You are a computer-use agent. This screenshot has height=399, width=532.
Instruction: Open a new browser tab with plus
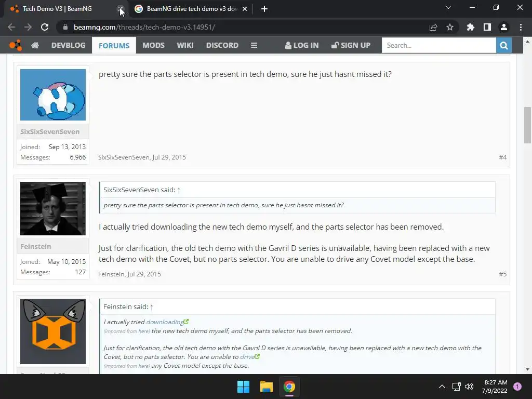[x=264, y=9]
